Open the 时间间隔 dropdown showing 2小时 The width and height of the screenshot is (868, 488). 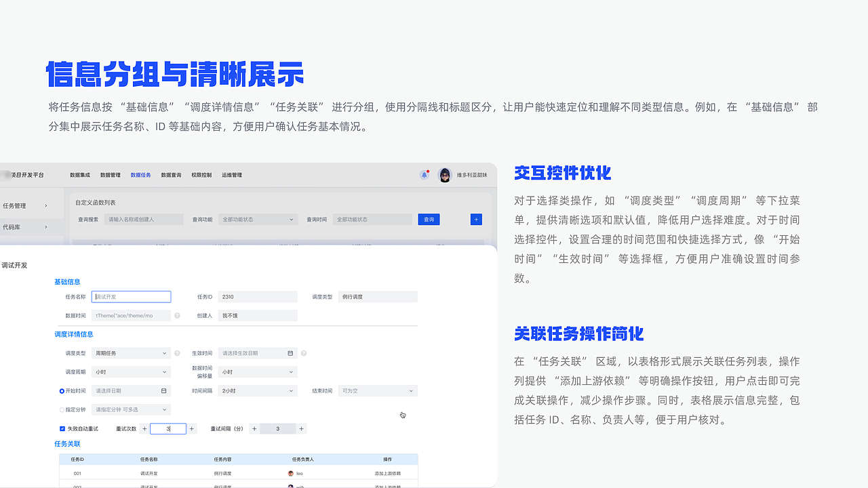click(256, 390)
